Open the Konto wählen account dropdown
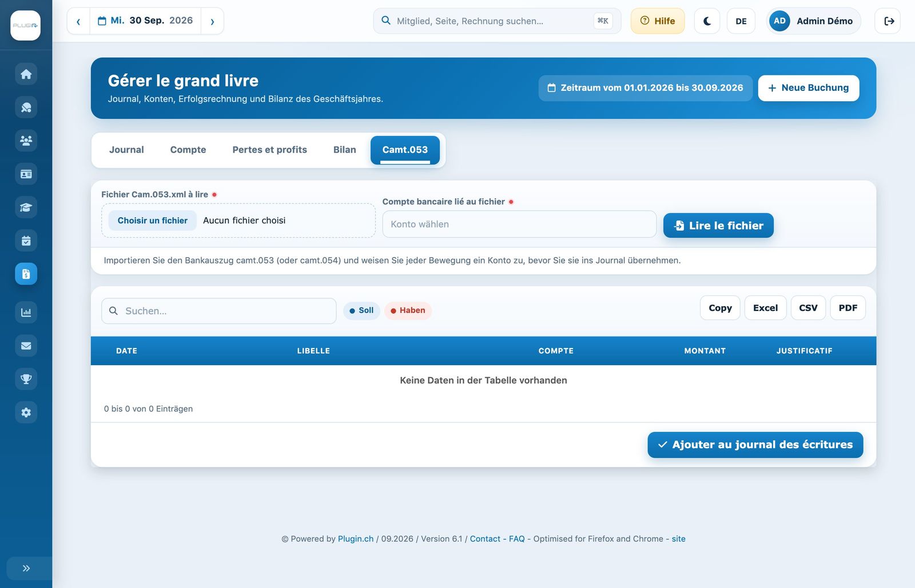Screen dimensions: 915x588 coord(519,224)
